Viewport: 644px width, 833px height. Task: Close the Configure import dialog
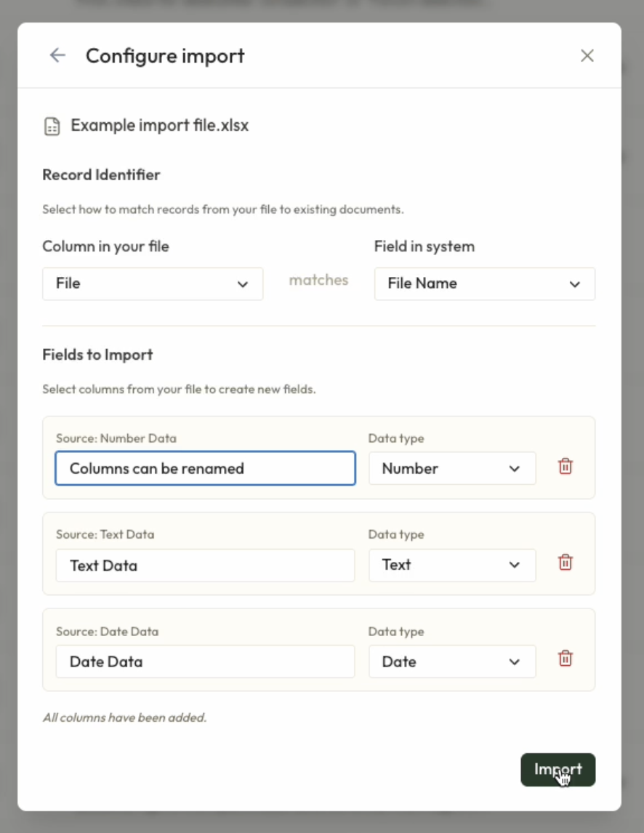587,56
